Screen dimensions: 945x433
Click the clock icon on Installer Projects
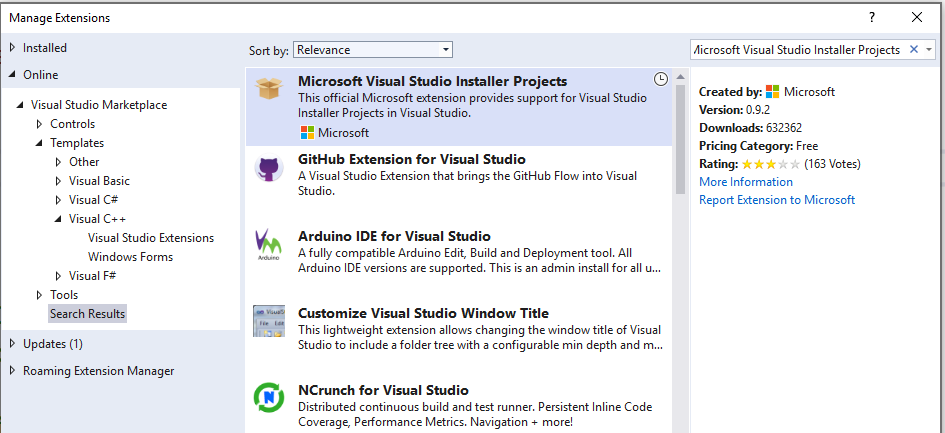coord(660,79)
